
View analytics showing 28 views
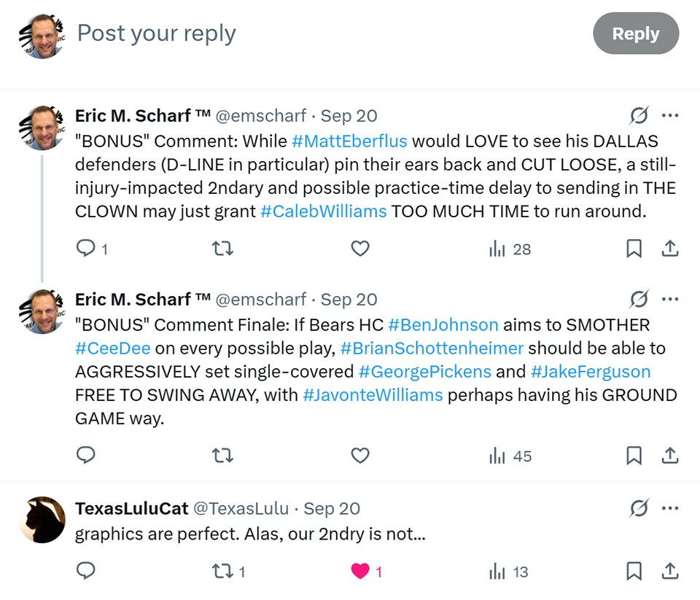(510, 249)
